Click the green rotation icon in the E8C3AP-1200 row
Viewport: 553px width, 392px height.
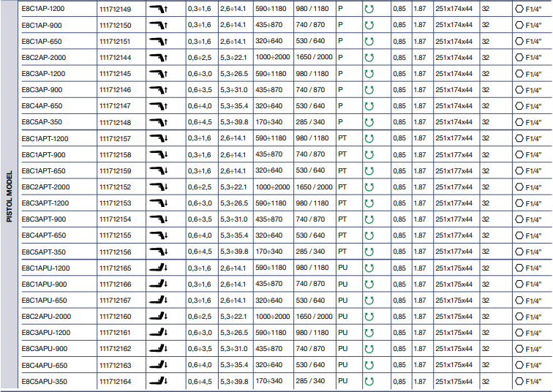click(369, 74)
